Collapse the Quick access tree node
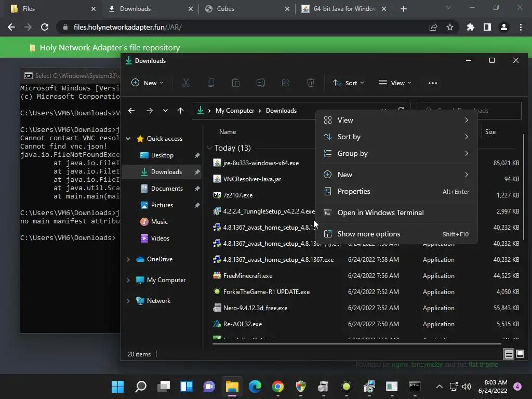This screenshot has height=399, width=532. pyautogui.click(x=128, y=138)
